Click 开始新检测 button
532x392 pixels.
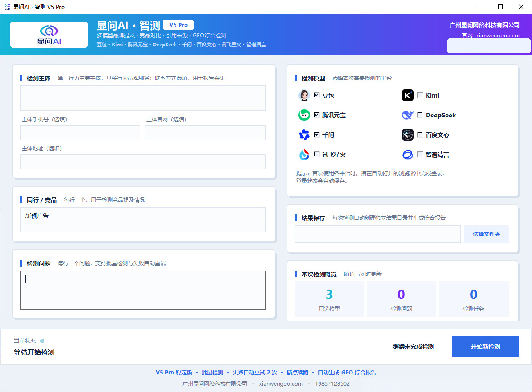[485, 347]
